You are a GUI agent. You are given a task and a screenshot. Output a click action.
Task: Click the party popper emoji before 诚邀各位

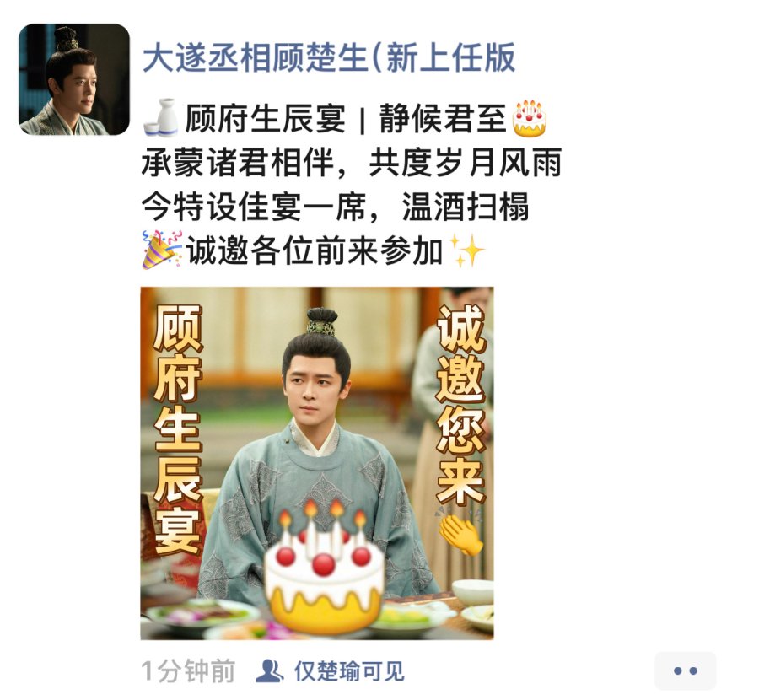(162, 250)
